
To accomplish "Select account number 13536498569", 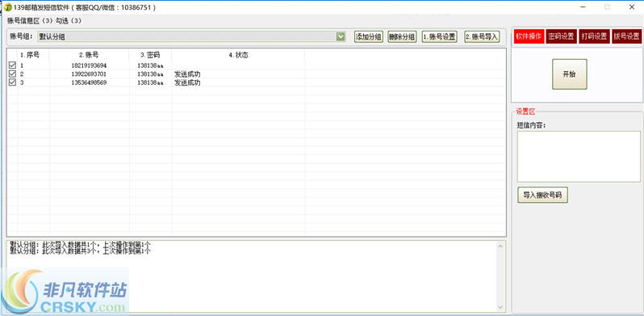I will pos(89,82).
